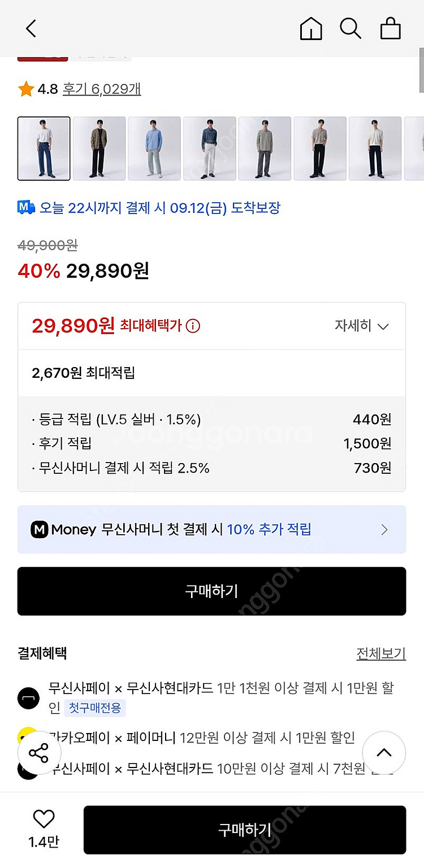Expand the 자세히 price details
The image size is (424, 868).
[x=362, y=326]
